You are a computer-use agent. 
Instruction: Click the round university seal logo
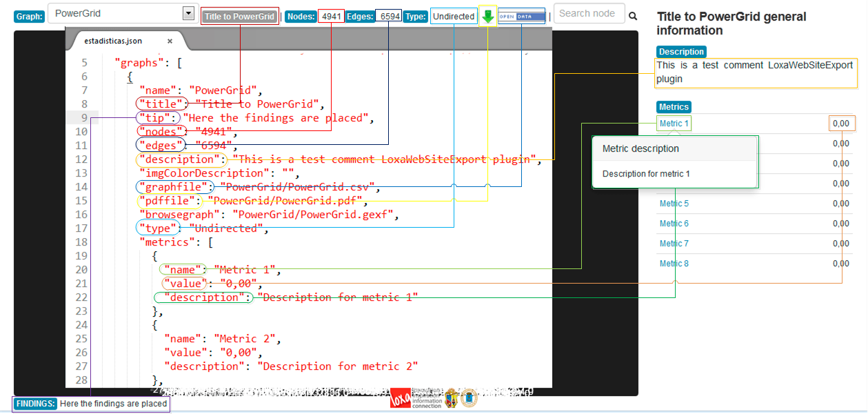point(469,397)
